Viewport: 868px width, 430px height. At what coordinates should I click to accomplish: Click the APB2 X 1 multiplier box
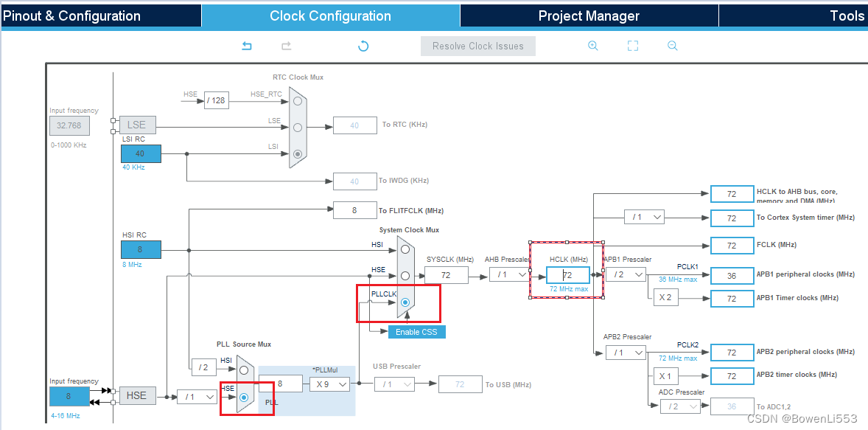pyautogui.click(x=666, y=376)
